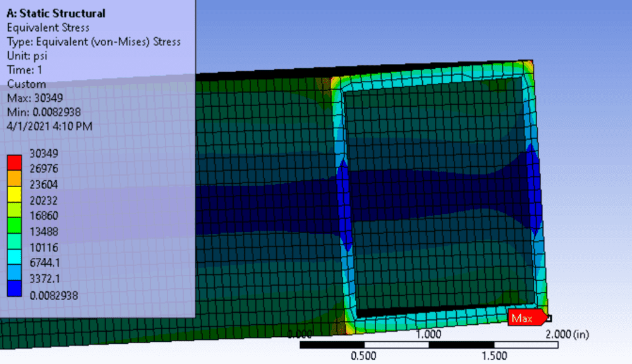This screenshot has height=364, width=632.
Task: Click the 'Type: Equivalent (von-Mises) Stress' line
Action: click(x=94, y=42)
